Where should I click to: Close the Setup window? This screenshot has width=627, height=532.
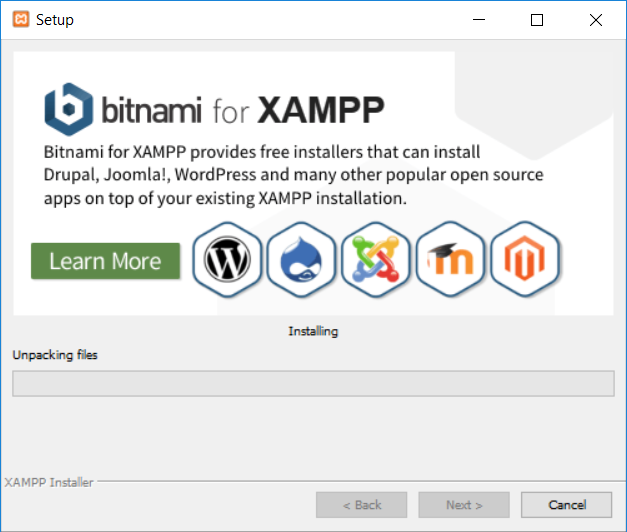(x=595, y=20)
